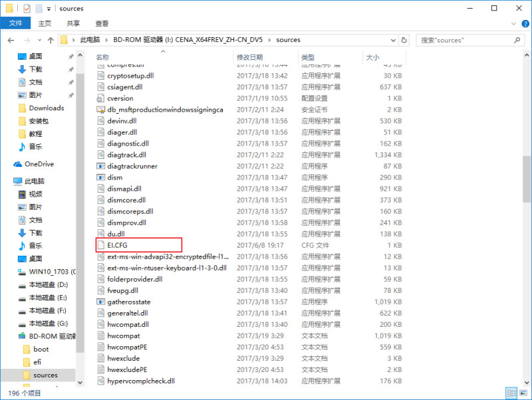Select OneDrive in navigation pane
Image resolution: width=532 pixels, height=400 pixels.
(39, 164)
